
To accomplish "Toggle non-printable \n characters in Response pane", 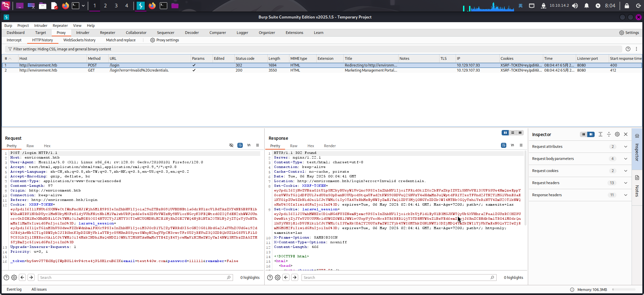I will point(512,145).
